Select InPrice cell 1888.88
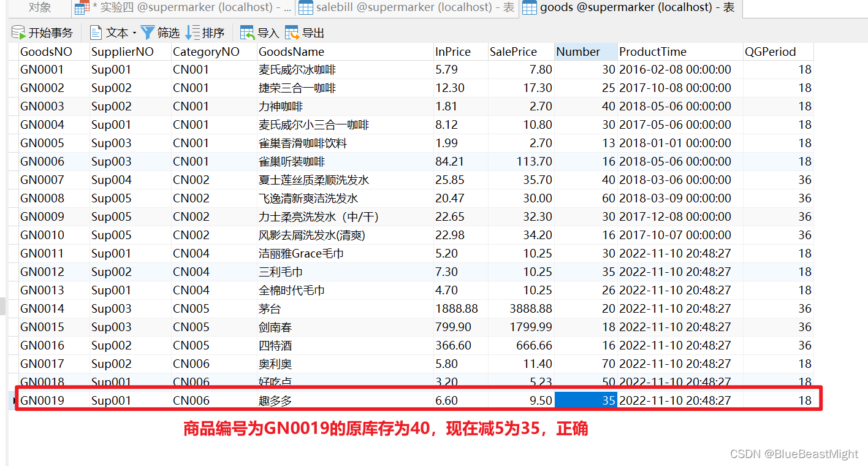The image size is (868, 466). coord(460,308)
